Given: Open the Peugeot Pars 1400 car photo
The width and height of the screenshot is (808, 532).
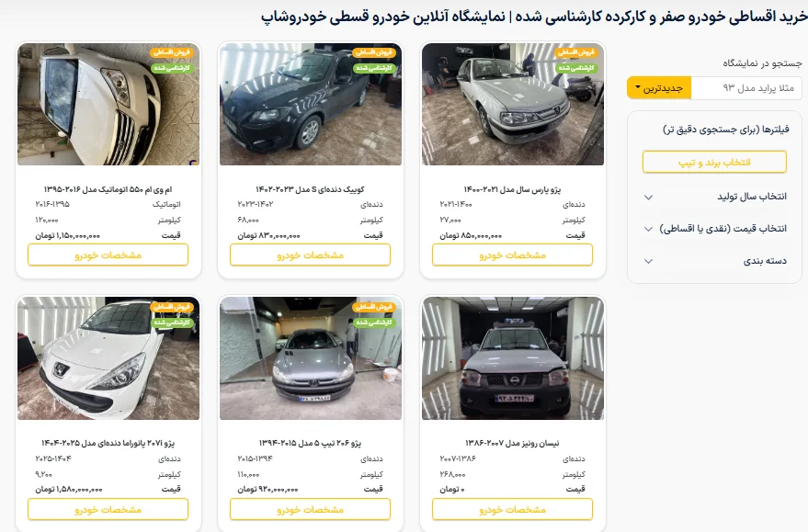Looking at the screenshot, I should pyautogui.click(x=513, y=104).
